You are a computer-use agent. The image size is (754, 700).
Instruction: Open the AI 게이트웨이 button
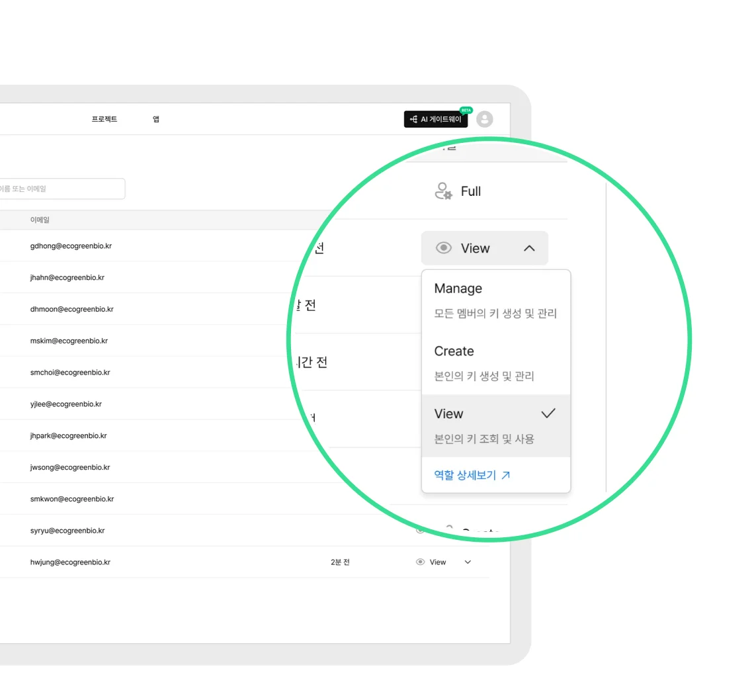click(436, 119)
